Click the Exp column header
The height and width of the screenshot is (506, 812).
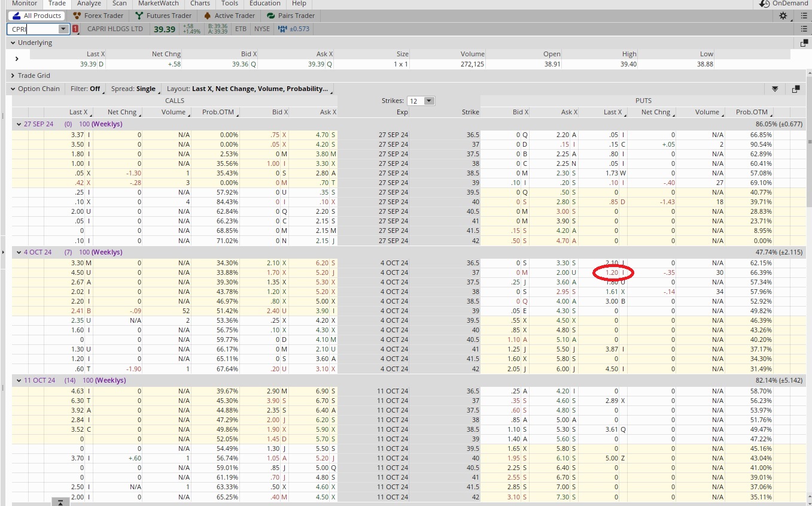click(402, 112)
